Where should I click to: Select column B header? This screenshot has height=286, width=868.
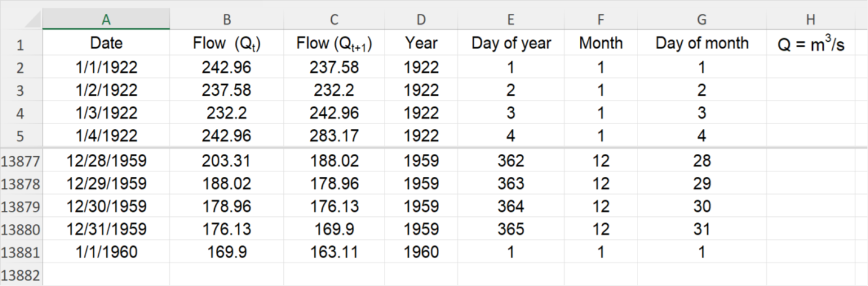click(x=226, y=19)
